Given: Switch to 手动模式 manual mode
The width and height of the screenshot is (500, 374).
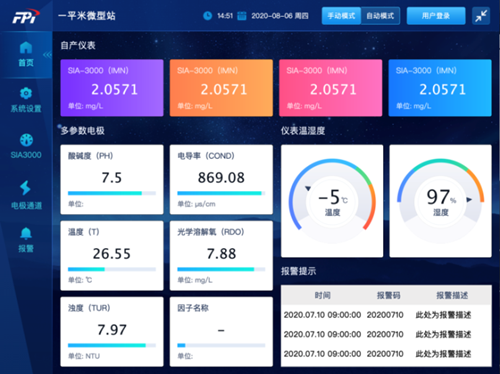Looking at the screenshot, I should [341, 16].
